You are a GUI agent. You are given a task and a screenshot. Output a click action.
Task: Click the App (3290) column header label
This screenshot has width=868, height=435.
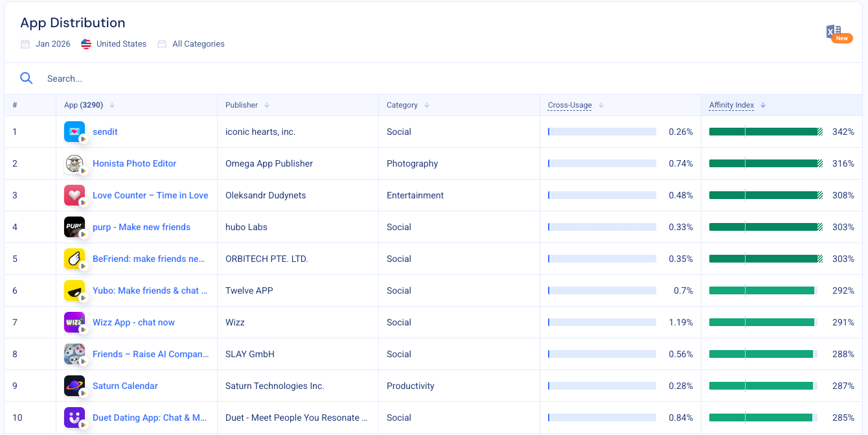tap(84, 105)
